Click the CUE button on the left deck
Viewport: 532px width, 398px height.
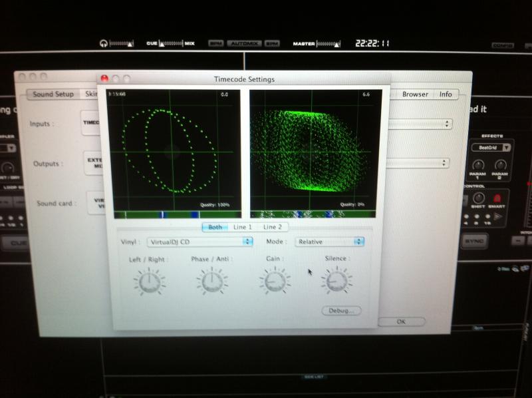pyautogui.click(x=14, y=243)
